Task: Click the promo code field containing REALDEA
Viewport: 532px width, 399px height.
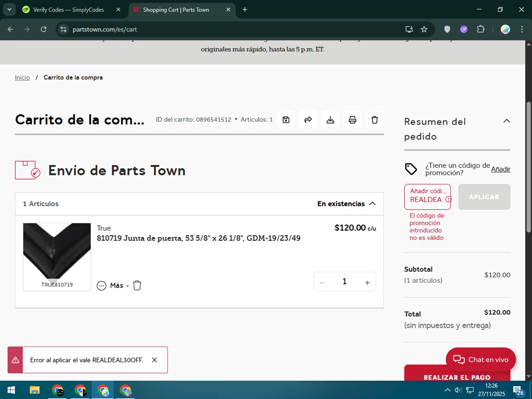Action: click(x=428, y=197)
